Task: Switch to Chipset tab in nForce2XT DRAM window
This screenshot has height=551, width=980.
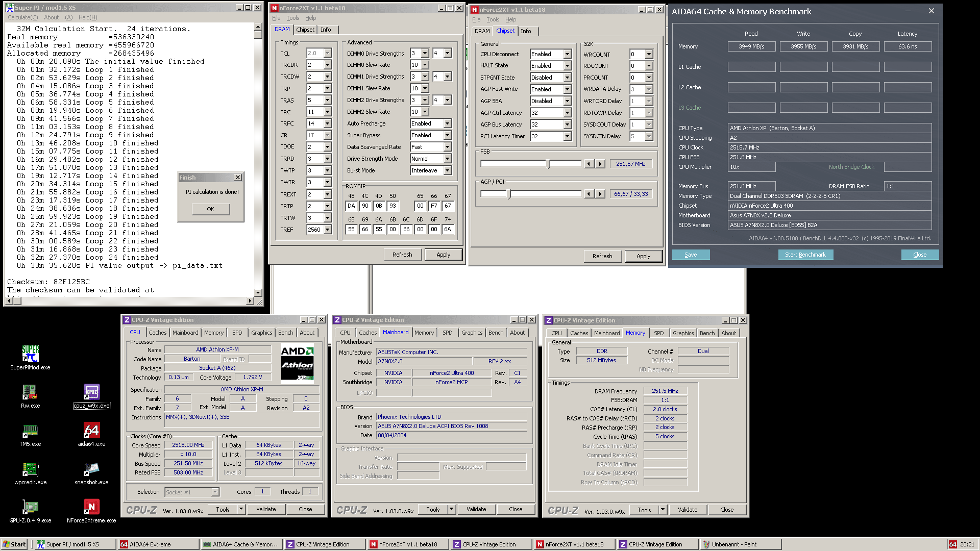Action: [305, 30]
